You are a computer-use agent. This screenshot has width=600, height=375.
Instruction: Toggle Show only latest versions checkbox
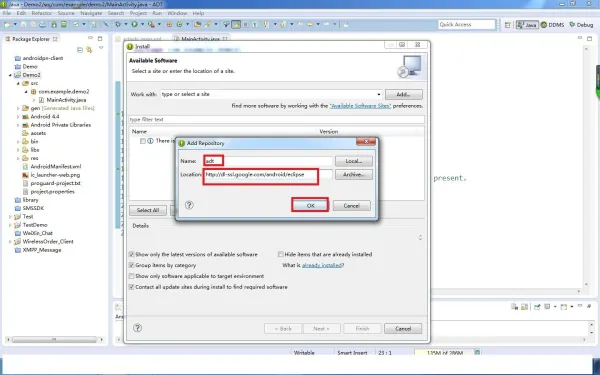click(131, 254)
